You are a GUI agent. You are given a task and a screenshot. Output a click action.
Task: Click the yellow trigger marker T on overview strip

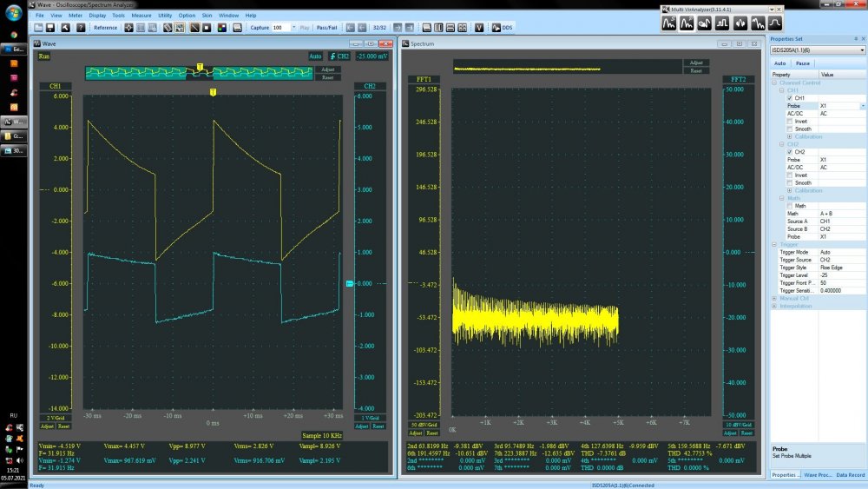pos(201,67)
